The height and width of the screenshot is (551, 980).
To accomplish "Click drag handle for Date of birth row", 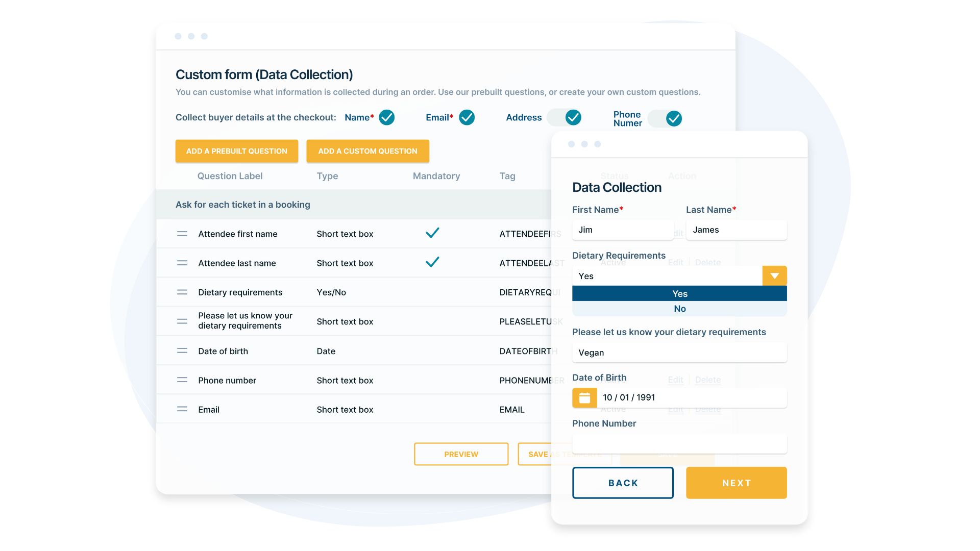I will coord(182,351).
